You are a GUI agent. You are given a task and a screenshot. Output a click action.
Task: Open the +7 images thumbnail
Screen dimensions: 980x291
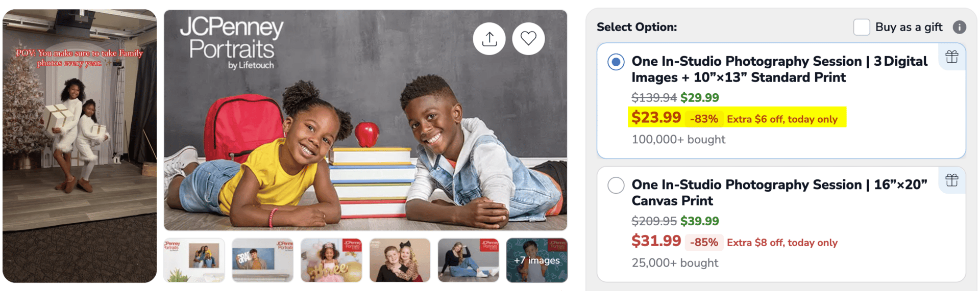click(536, 260)
